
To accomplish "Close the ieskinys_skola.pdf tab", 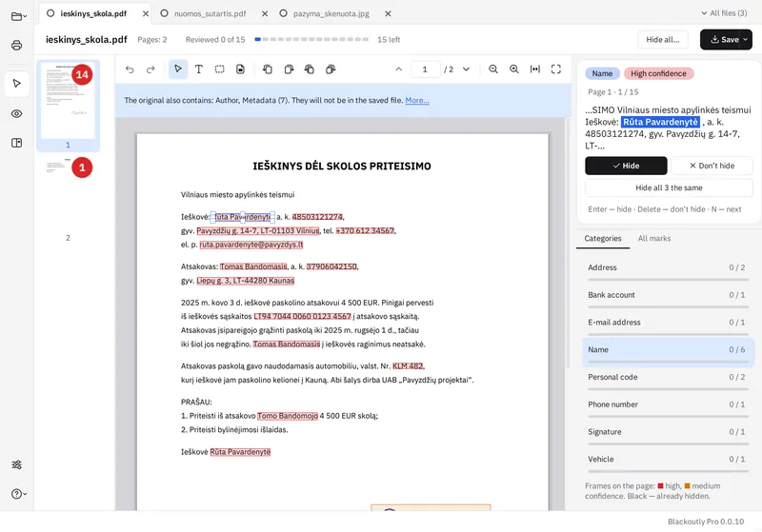I will coord(146,13).
